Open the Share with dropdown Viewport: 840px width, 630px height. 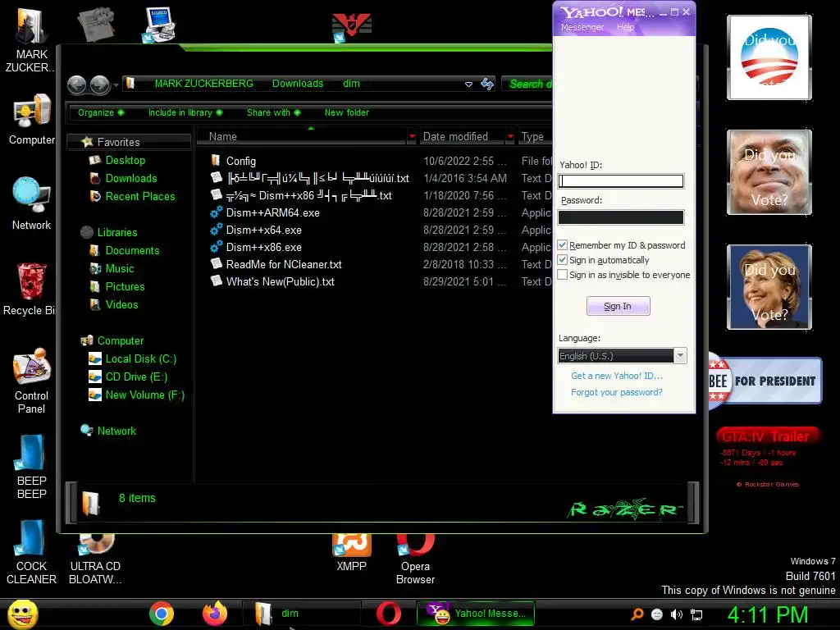[274, 112]
